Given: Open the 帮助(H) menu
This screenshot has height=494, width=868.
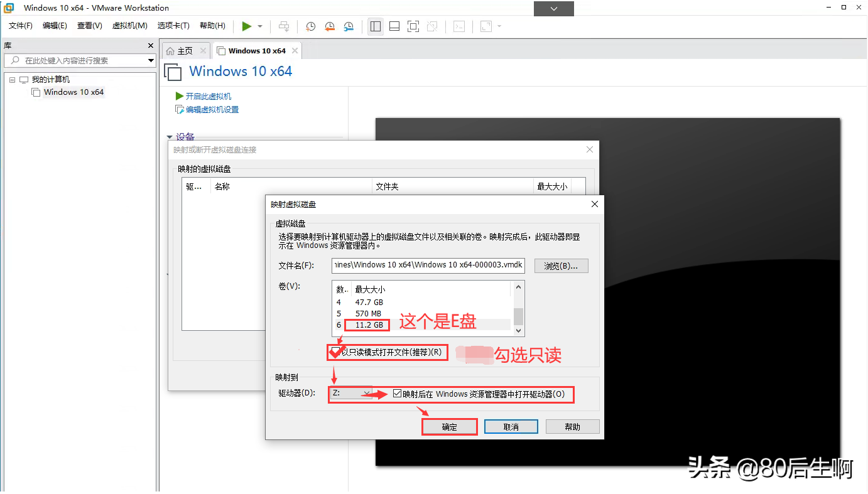Looking at the screenshot, I should (212, 26).
